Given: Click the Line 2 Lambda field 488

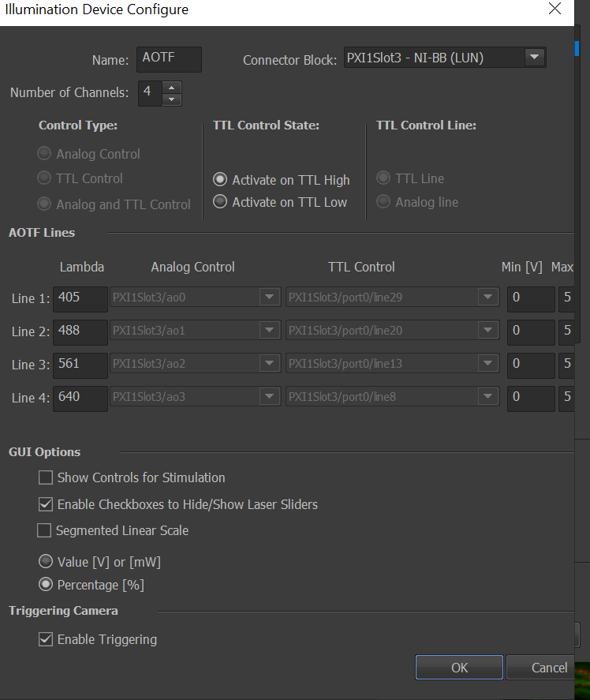Looking at the screenshot, I should click(80, 331).
